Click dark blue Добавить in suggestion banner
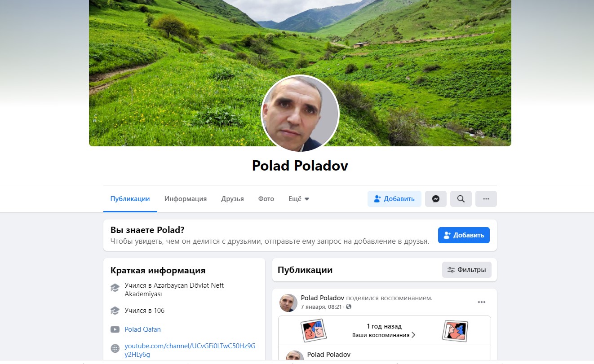The width and height of the screenshot is (594, 364). [464, 235]
